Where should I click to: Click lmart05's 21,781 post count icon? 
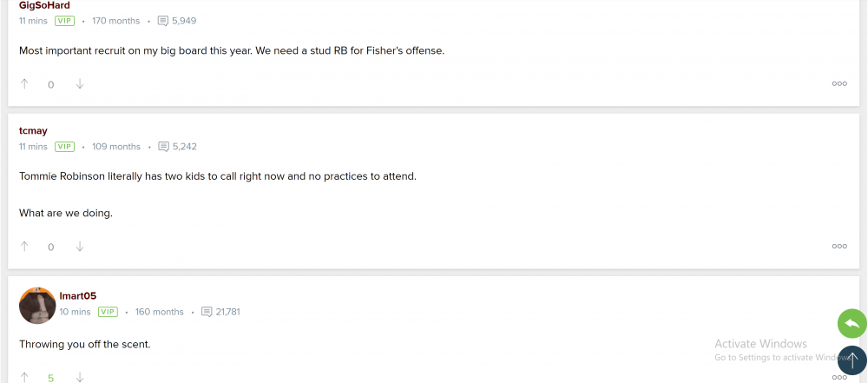click(207, 312)
